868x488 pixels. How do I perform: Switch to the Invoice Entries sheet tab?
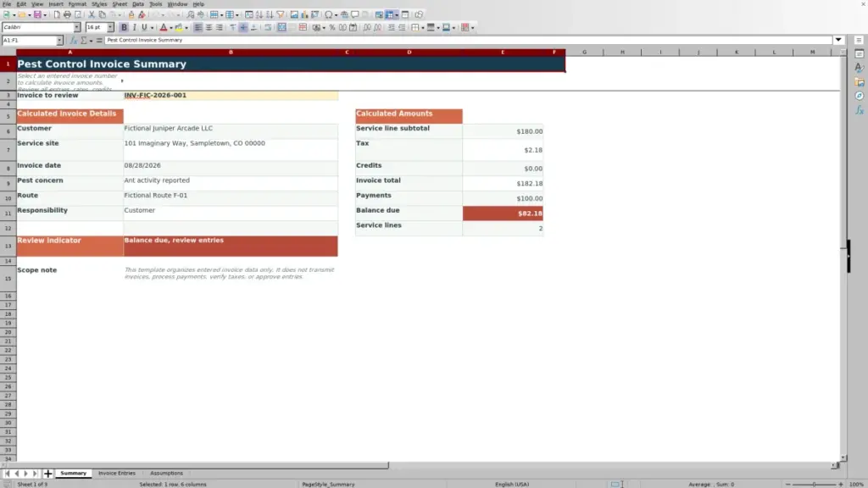pyautogui.click(x=117, y=474)
